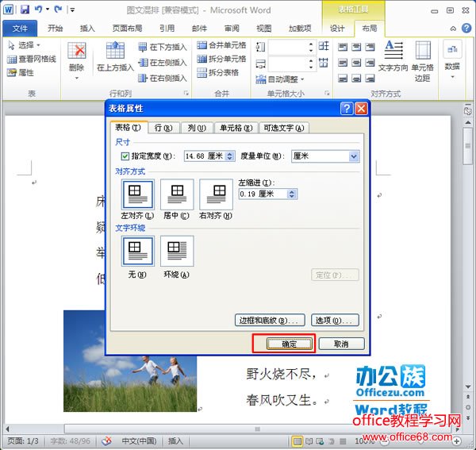Click left indent spinner arrows
Viewport: 476px width, 450px height.
pos(292,194)
